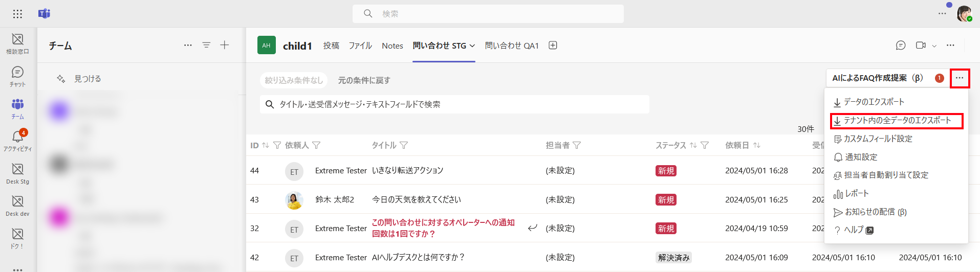Open settings and more ellipsis at top
The height and width of the screenshot is (272, 980).
(942, 14)
